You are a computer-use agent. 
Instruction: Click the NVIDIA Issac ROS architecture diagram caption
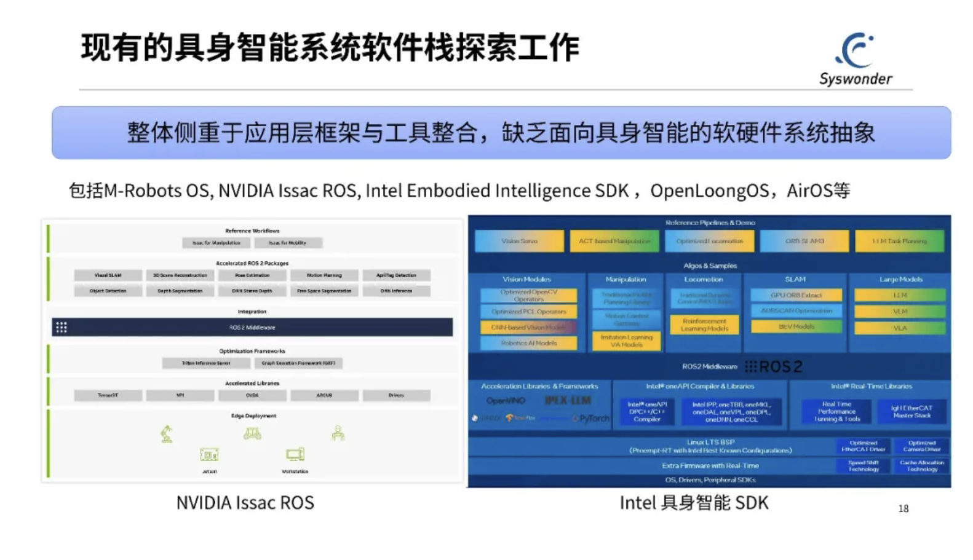click(245, 503)
